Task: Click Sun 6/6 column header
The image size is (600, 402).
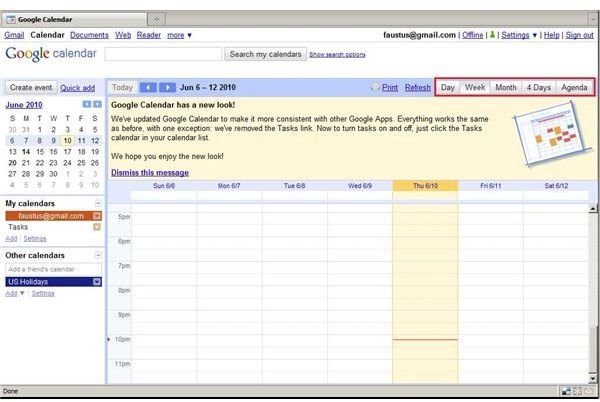Action: (x=164, y=186)
